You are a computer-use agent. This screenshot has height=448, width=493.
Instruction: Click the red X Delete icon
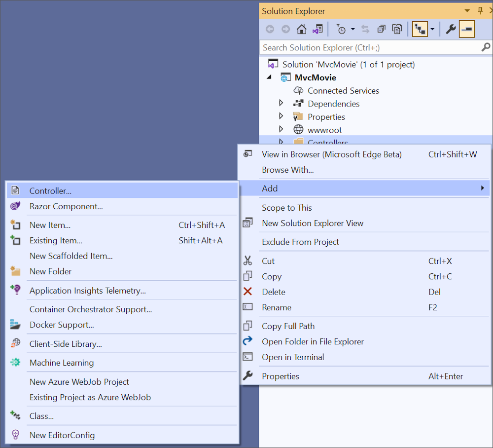coord(248,292)
